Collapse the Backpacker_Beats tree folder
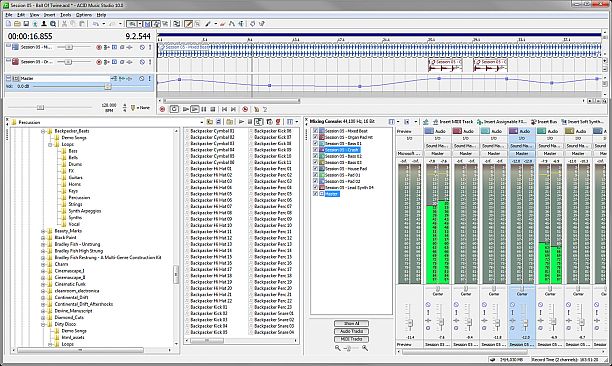The image size is (612, 366). [x=43, y=131]
